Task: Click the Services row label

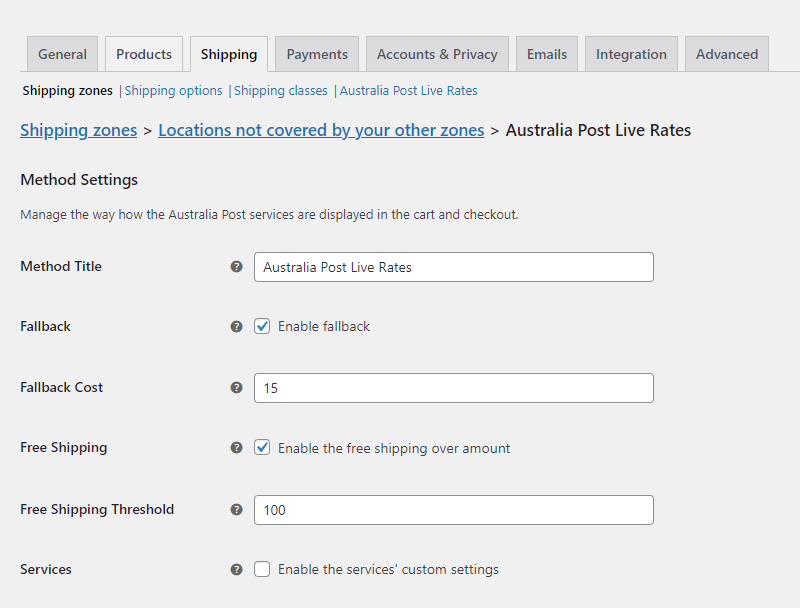Action: point(46,570)
